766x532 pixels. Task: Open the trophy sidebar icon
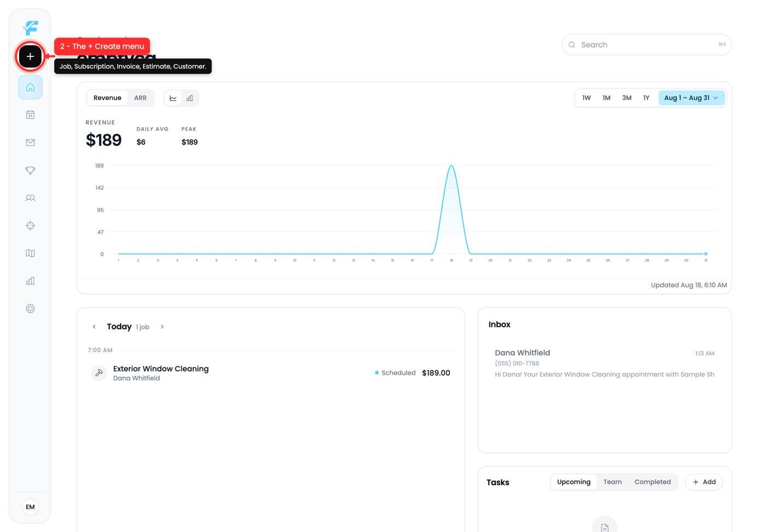coord(30,170)
